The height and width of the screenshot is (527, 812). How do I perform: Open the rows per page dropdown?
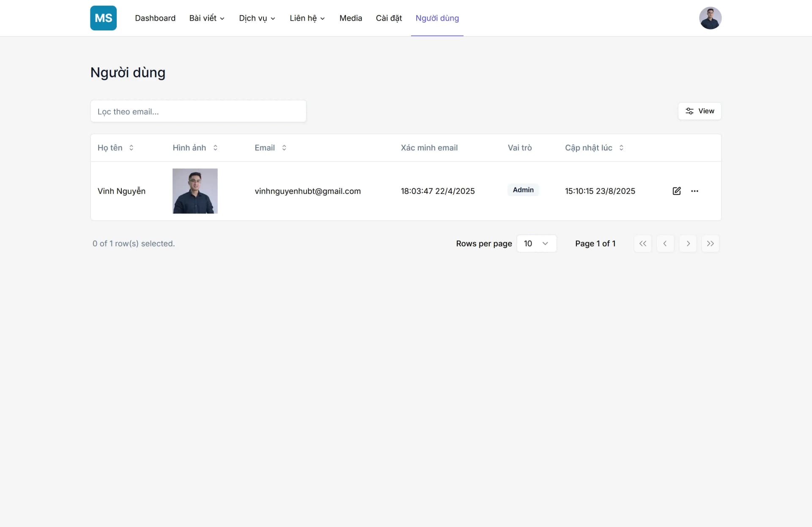537,243
